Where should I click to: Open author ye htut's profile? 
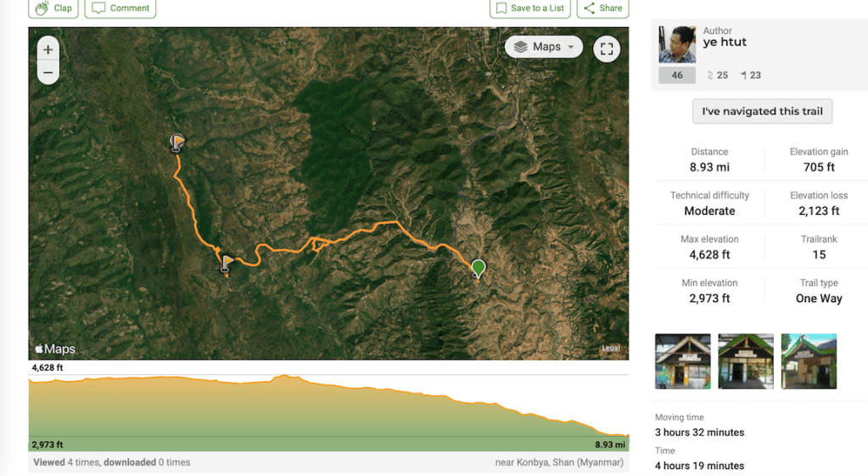725,42
